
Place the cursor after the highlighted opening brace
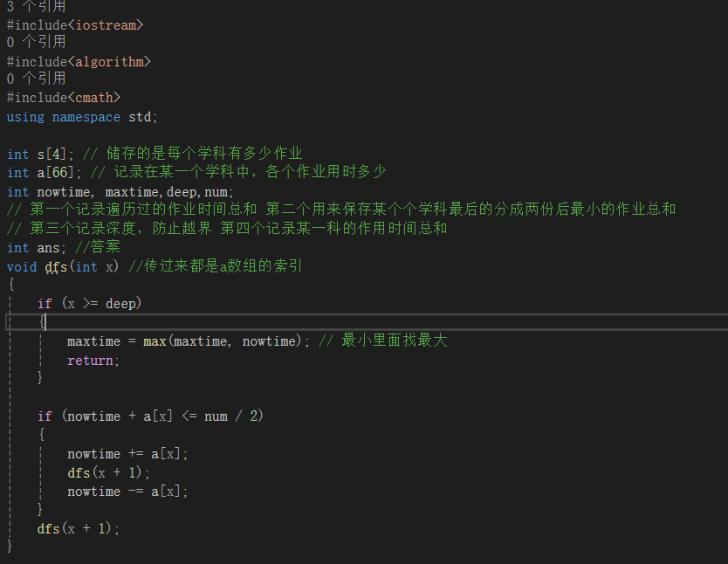[x=45, y=321]
